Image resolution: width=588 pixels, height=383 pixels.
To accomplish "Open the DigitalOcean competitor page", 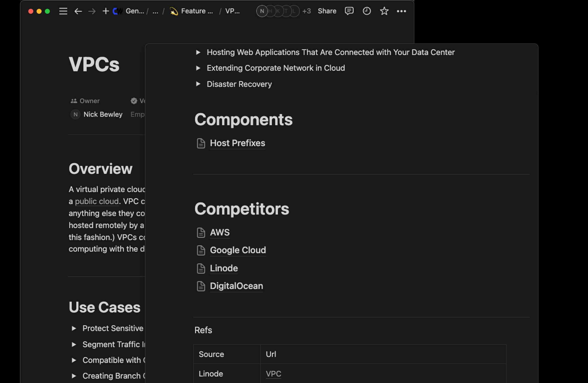I will (x=237, y=286).
